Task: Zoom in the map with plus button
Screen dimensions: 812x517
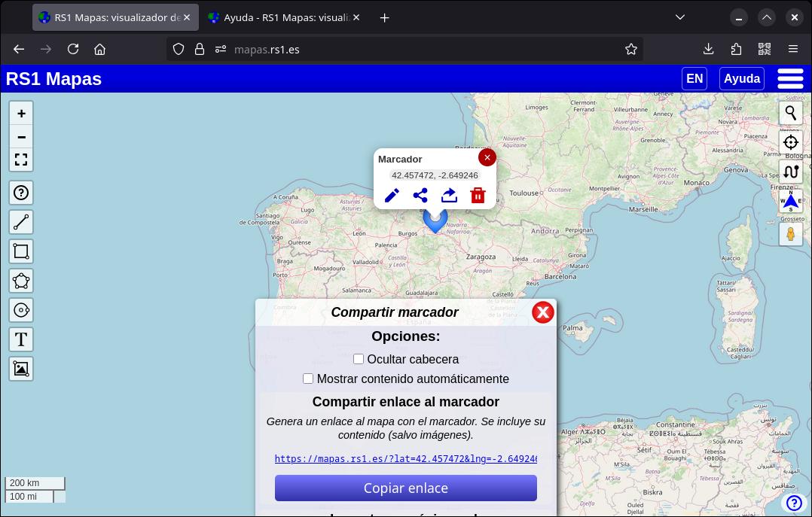Action: [x=21, y=114]
